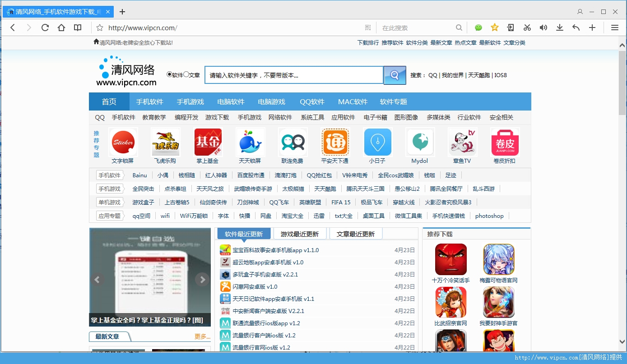Open the 文章分类 top link

(x=515, y=43)
